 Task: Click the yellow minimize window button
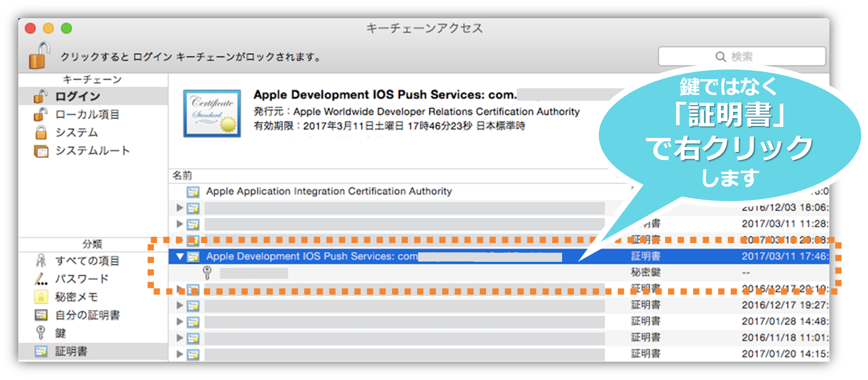coord(48,28)
